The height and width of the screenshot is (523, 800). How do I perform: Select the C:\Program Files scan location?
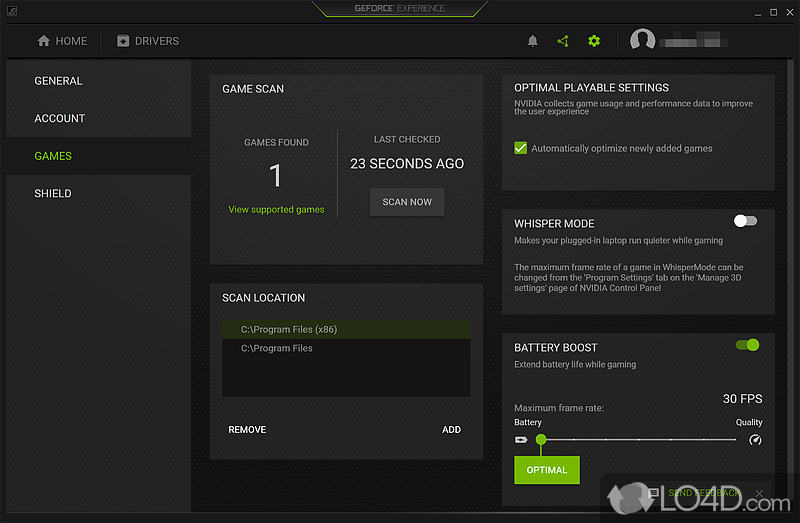tap(277, 348)
